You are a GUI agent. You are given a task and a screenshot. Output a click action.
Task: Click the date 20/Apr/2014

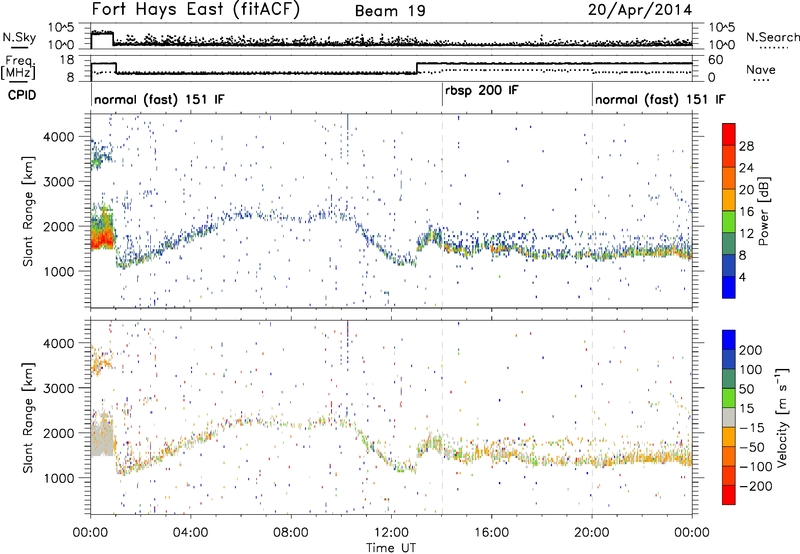pyautogui.click(x=640, y=10)
